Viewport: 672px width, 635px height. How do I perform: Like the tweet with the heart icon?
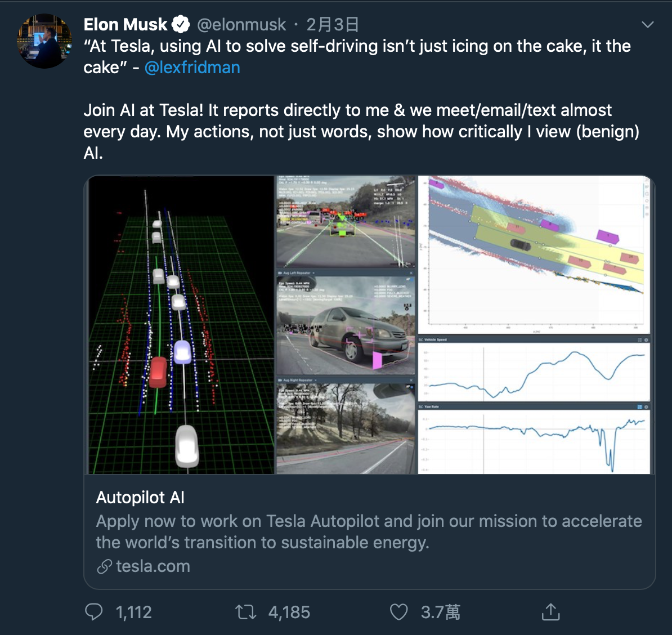click(398, 612)
